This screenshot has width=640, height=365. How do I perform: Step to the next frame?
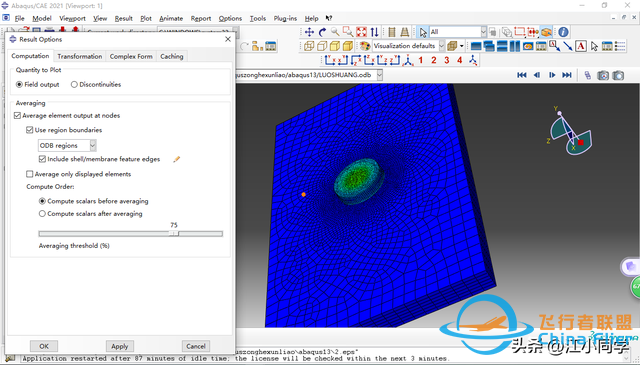point(552,75)
